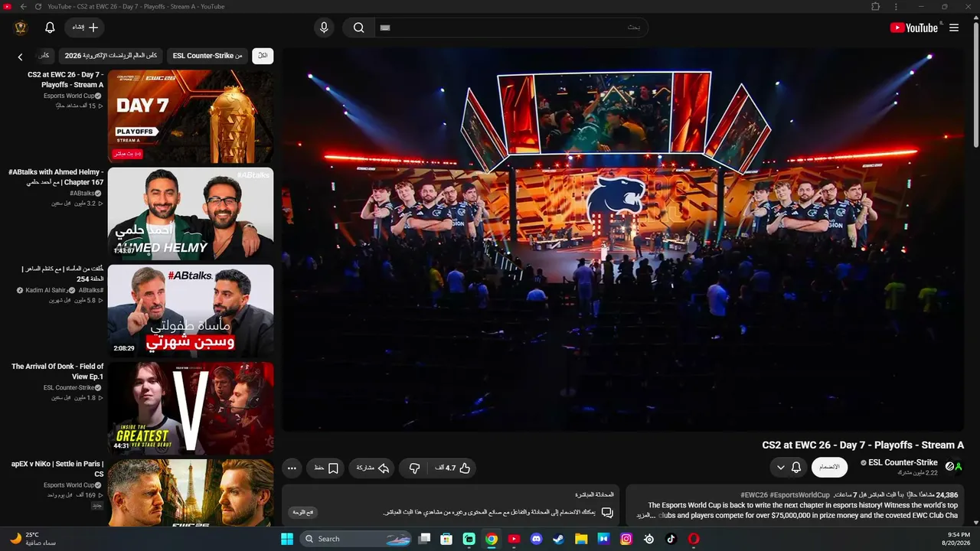
Task: Open more actions three-dot menu
Action: [x=292, y=468]
